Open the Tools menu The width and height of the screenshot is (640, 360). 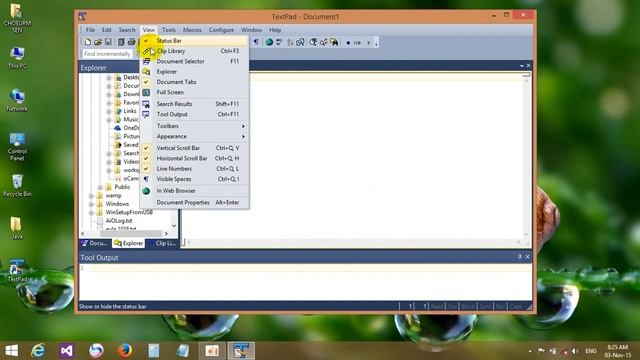point(169,30)
